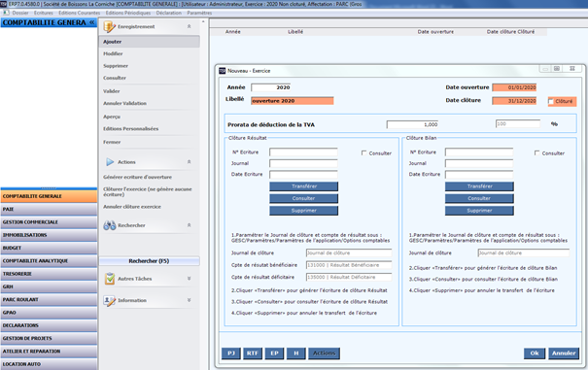Click Ajouter in the Enregistrement list
This screenshot has width=588, height=370.
pyautogui.click(x=150, y=42)
